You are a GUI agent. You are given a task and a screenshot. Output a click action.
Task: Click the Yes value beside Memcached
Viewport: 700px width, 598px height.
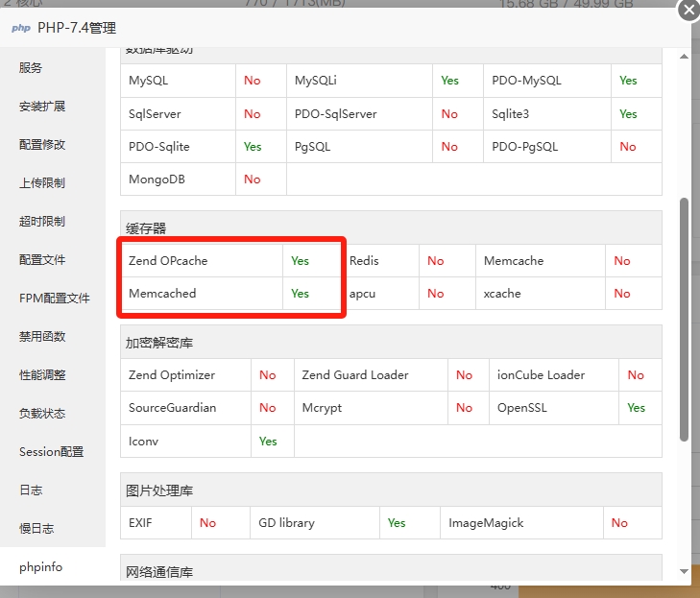coord(300,293)
